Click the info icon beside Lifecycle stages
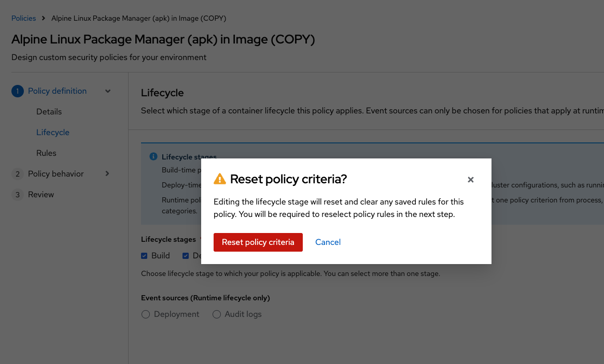The width and height of the screenshot is (604, 364). (x=153, y=156)
